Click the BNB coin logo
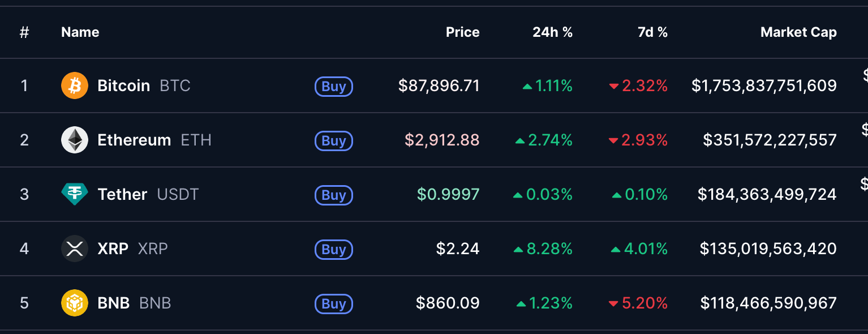Viewport: 868px width, 334px height. [74, 303]
